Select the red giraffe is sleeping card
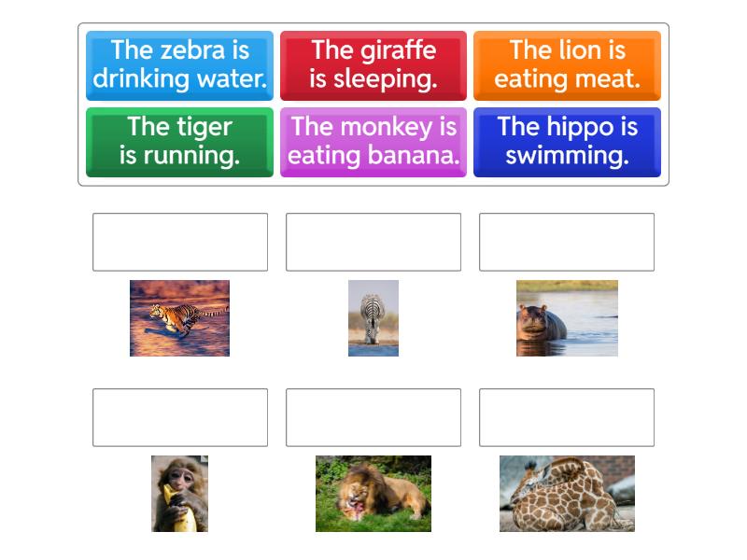 pos(373,65)
